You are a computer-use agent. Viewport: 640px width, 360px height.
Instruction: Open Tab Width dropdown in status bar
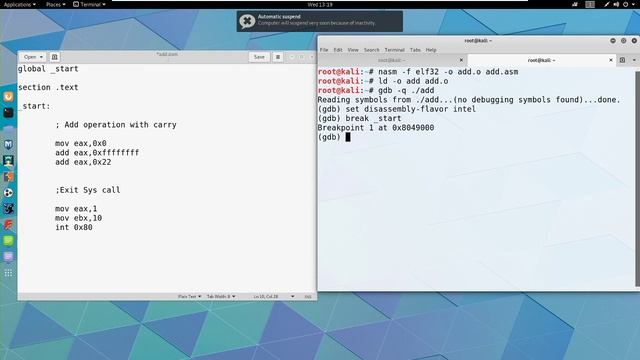pyautogui.click(x=221, y=296)
